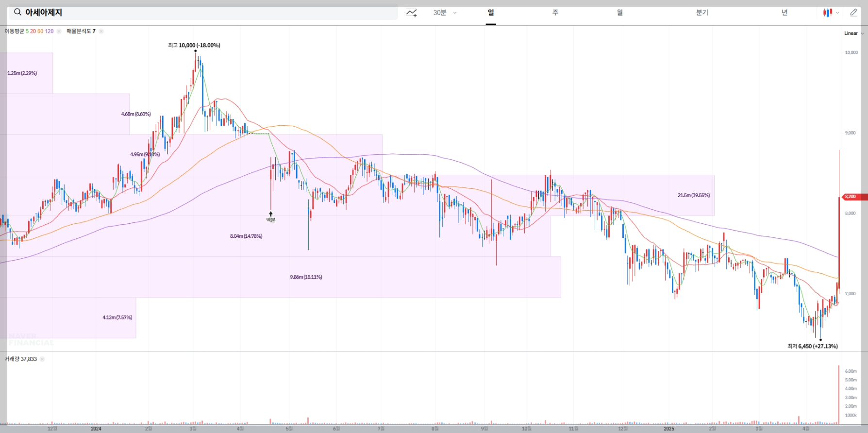Click the 7,000 price axis label

851,293
